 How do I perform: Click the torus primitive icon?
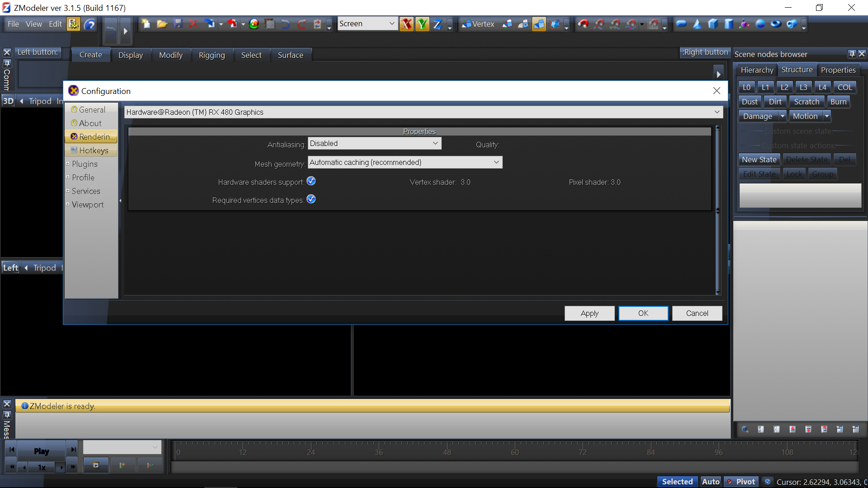point(776,24)
